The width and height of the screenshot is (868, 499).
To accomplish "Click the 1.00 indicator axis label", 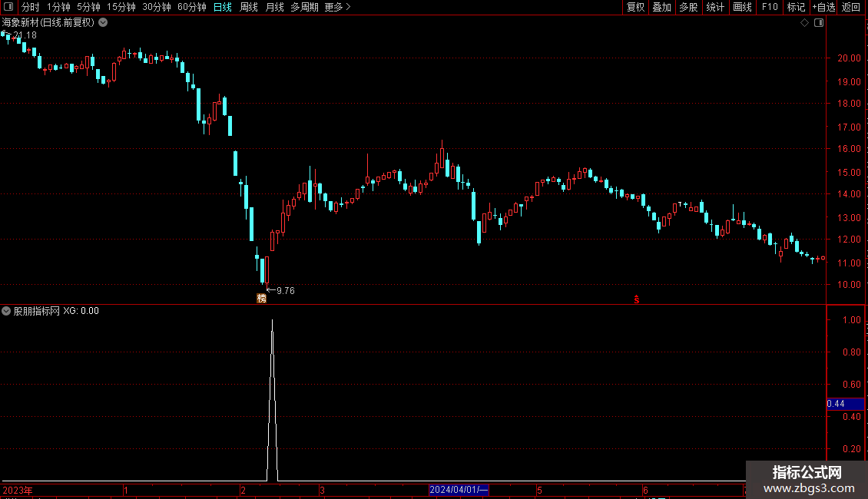I will [x=851, y=320].
